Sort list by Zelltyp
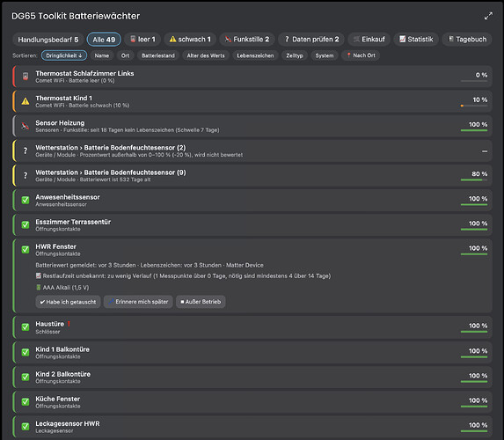This screenshot has height=440, width=504. [x=295, y=55]
